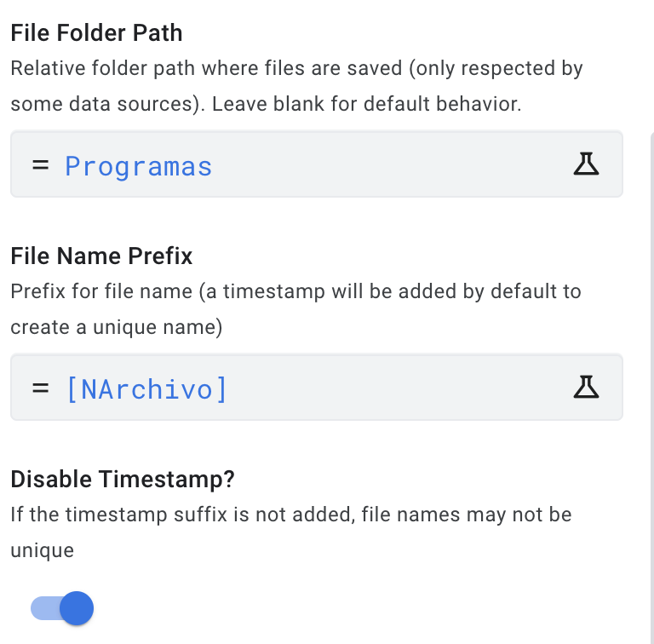Click the empty space after Programas in the field
The height and width of the screenshot is (644, 654).
[x=388, y=164]
